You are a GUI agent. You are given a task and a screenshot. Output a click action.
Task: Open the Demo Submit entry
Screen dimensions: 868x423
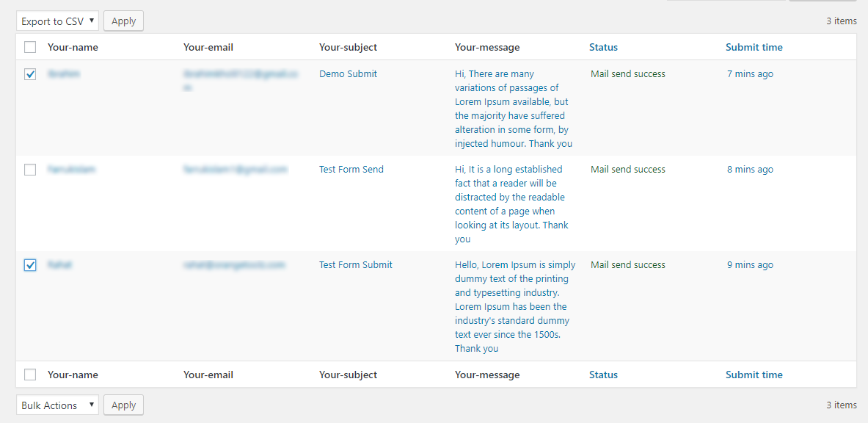click(349, 73)
